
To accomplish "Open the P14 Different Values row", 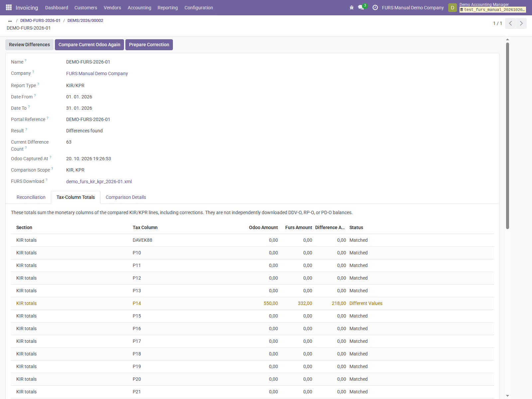I will coord(252,303).
